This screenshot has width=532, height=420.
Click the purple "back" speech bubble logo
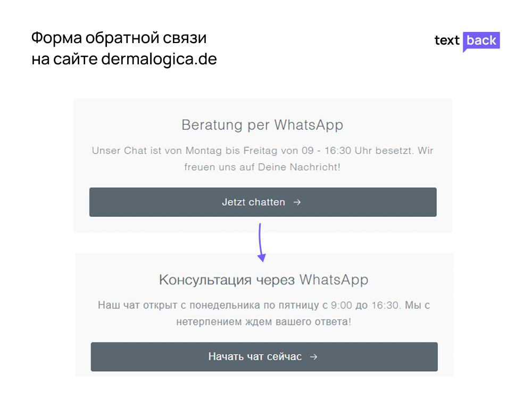tap(481, 41)
